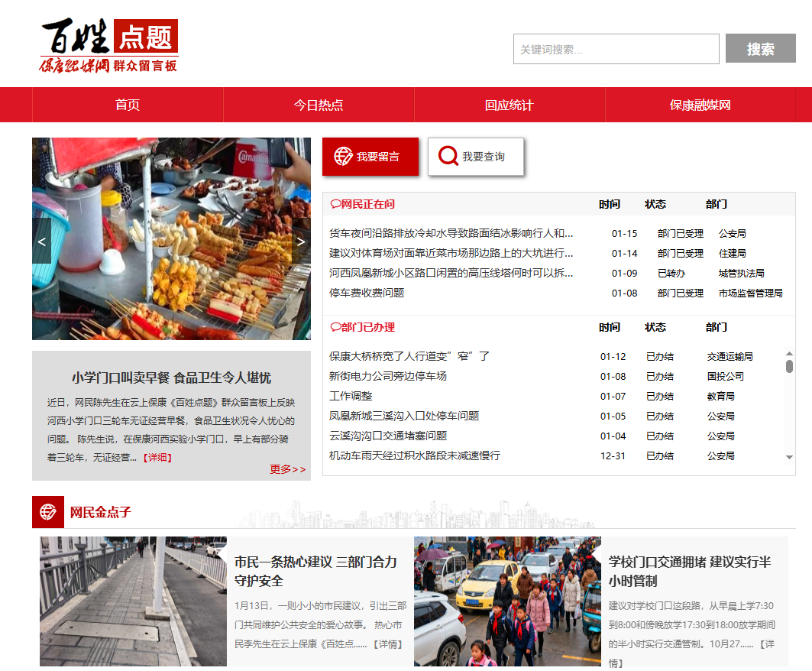Image resolution: width=812 pixels, height=671 pixels.
Task: Focus the 关键词搜索 input box
Action: (616, 49)
